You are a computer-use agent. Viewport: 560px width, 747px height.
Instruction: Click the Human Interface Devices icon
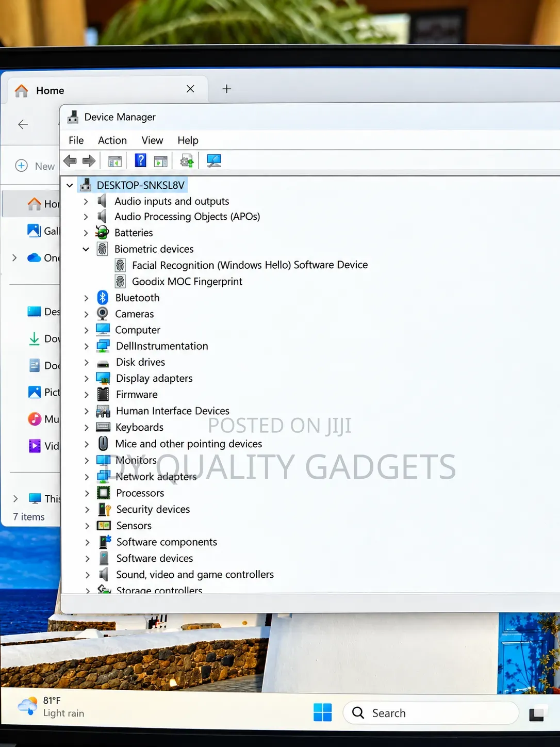tap(103, 411)
